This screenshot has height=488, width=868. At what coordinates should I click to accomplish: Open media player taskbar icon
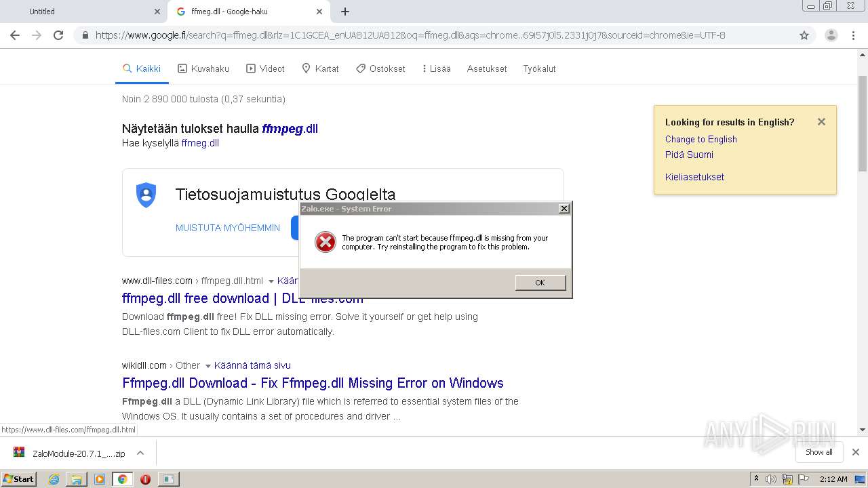[x=100, y=479]
